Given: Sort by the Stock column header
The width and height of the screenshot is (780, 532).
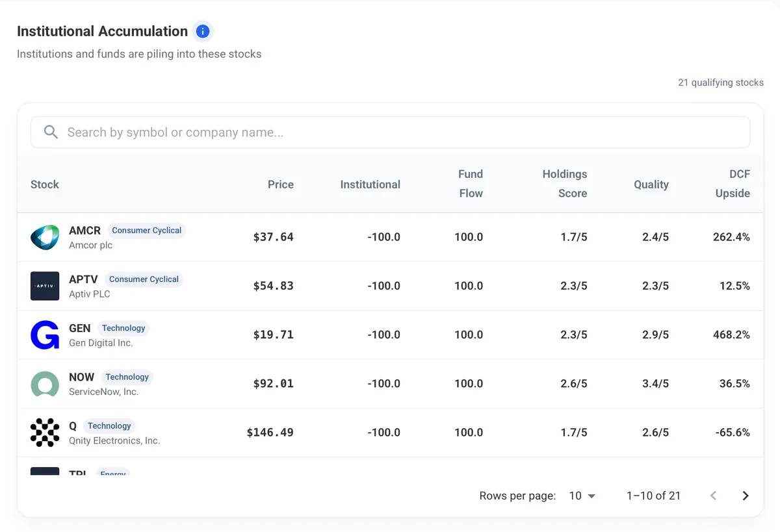Looking at the screenshot, I should coord(45,184).
